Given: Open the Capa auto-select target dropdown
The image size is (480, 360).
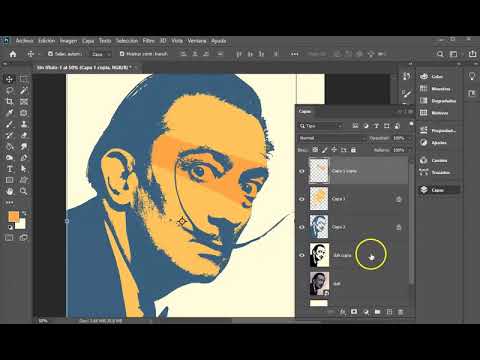Looking at the screenshot, I should point(101,54).
